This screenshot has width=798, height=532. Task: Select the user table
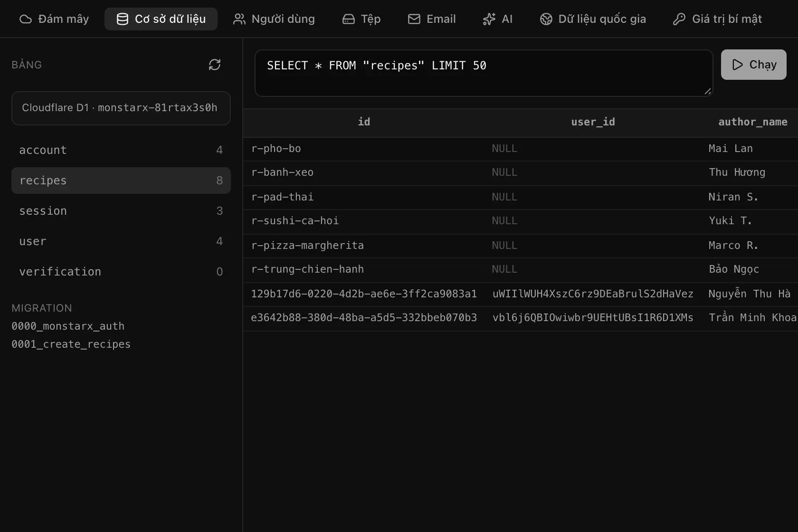[x=121, y=241]
